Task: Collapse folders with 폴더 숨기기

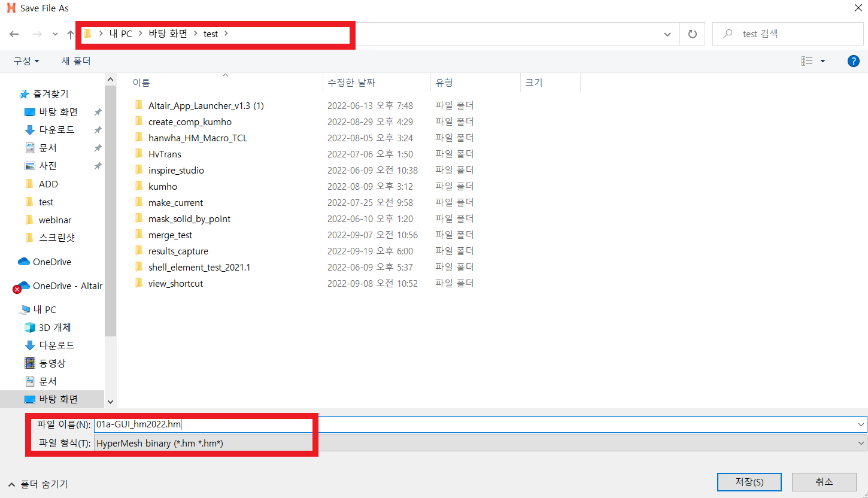Action: pyautogui.click(x=38, y=484)
